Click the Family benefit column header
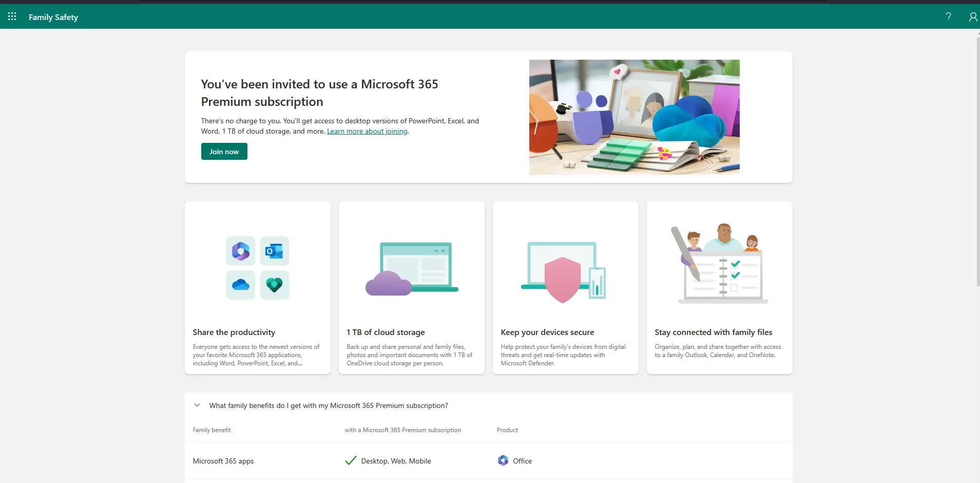Image resolution: width=980 pixels, height=483 pixels. point(212,430)
